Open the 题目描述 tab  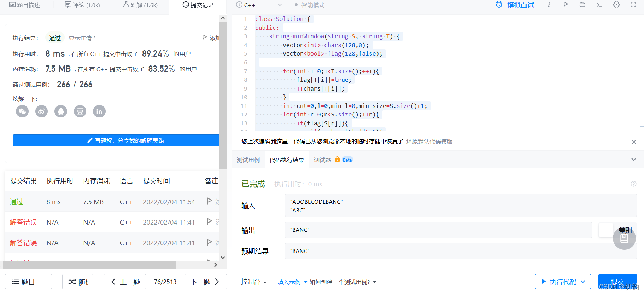(x=25, y=5)
